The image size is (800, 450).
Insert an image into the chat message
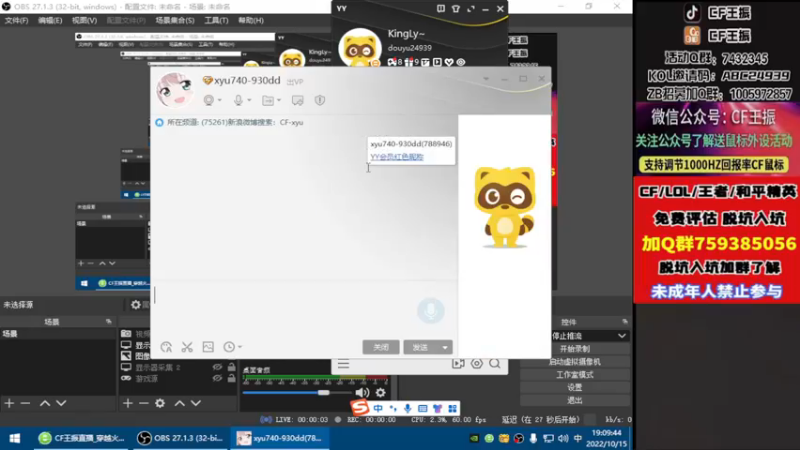click(x=208, y=347)
